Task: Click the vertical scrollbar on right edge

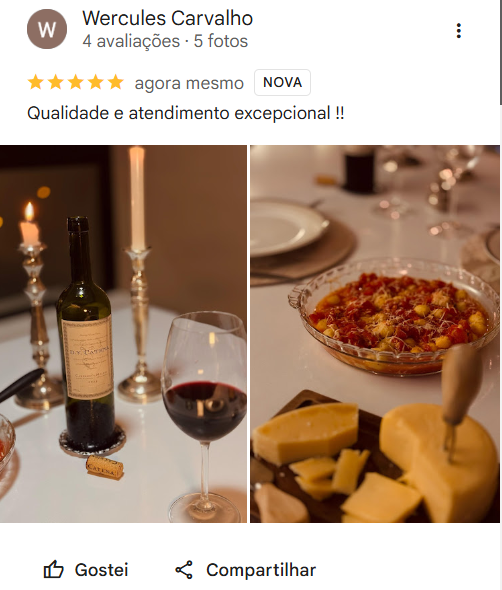Action: [x=501, y=53]
